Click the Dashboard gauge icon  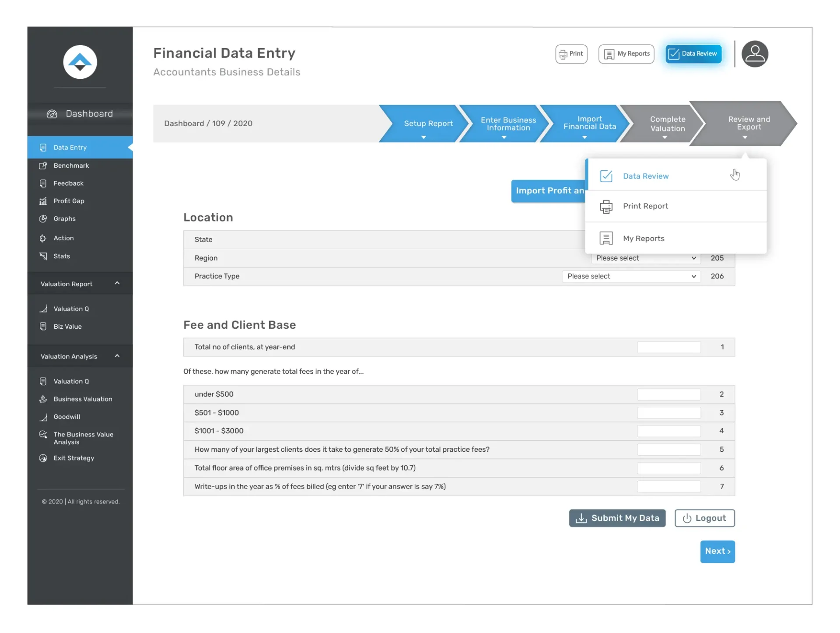pyautogui.click(x=52, y=114)
